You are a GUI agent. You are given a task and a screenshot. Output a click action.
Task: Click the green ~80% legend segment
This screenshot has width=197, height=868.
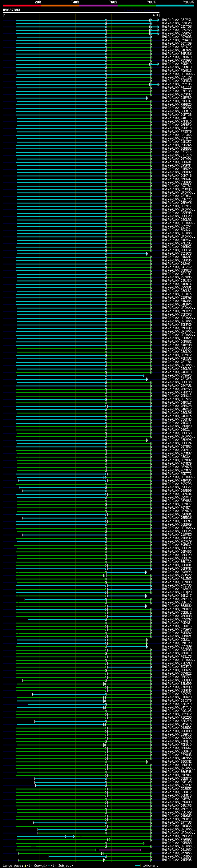[x=136, y=6]
